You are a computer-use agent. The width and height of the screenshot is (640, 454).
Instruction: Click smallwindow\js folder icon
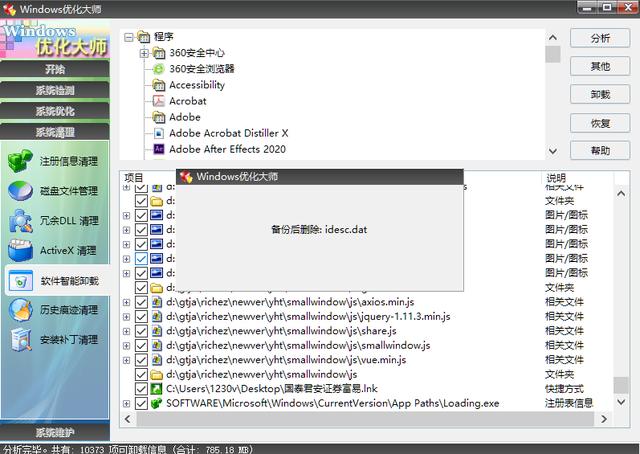157,374
